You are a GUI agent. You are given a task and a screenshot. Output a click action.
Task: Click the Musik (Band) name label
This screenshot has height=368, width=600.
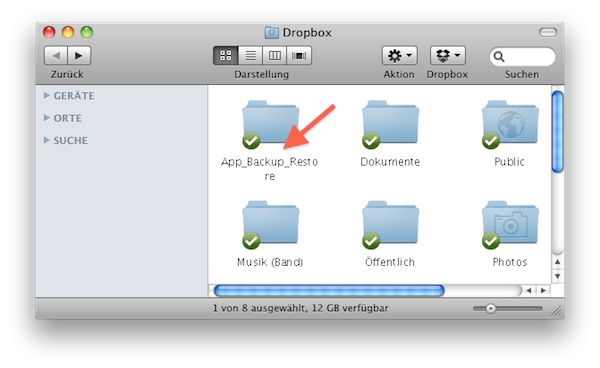(x=270, y=262)
